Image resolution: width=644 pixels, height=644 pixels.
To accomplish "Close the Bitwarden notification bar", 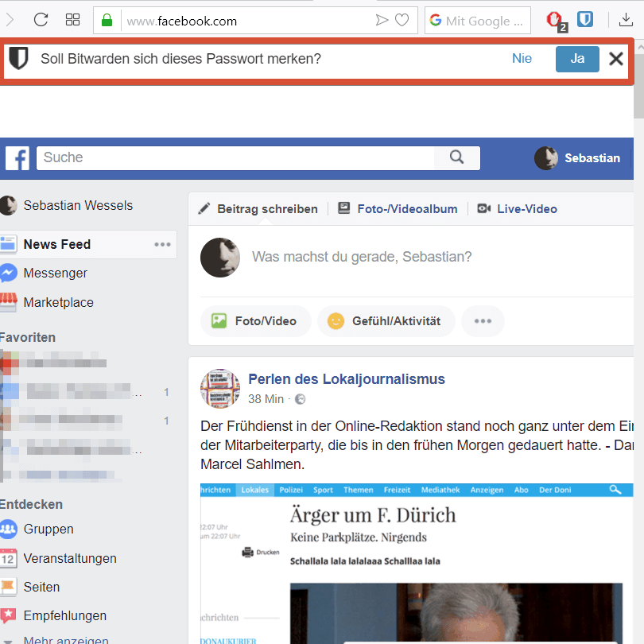I will [616, 59].
